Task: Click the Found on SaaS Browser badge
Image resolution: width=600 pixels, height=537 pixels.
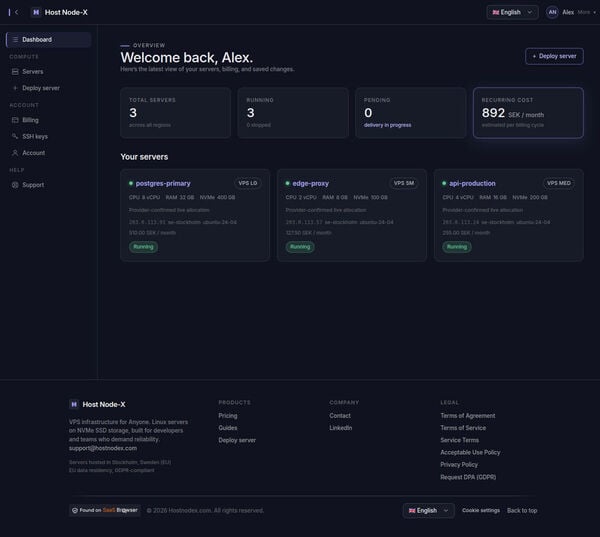Action: pos(105,511)
